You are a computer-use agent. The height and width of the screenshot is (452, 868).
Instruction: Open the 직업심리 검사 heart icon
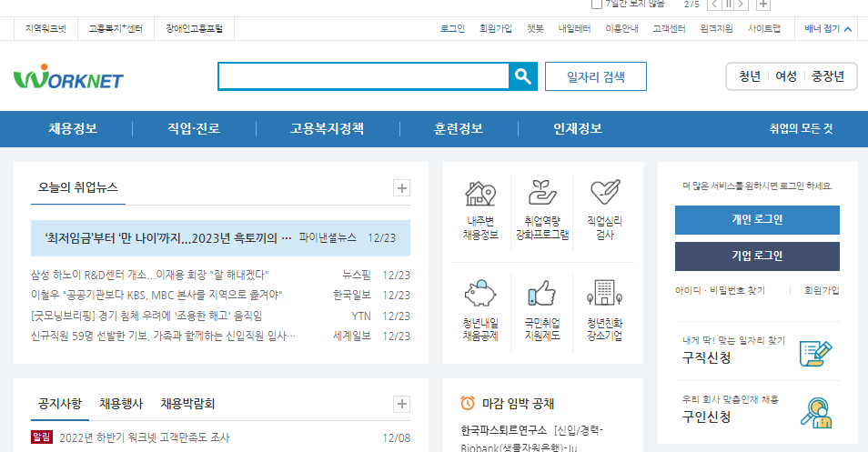tap(605, 192)
